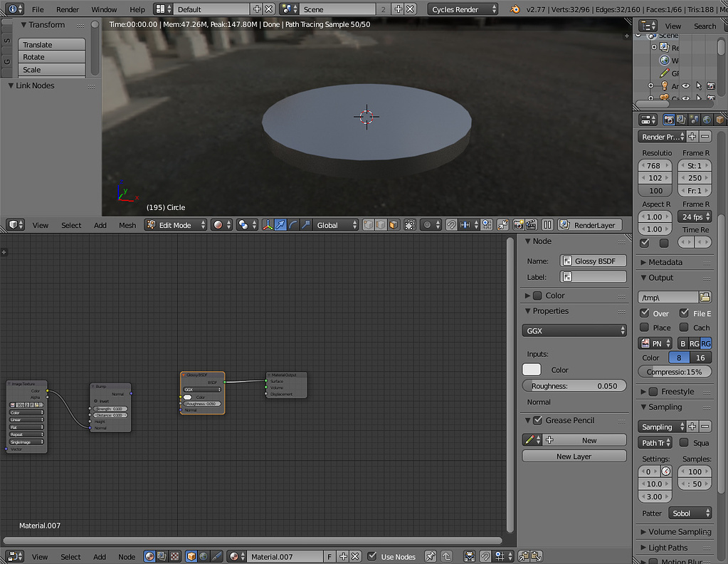Screen dimensions: 728x564
Task: Select the rotate manipulator arc
Action: coord(293,225)
